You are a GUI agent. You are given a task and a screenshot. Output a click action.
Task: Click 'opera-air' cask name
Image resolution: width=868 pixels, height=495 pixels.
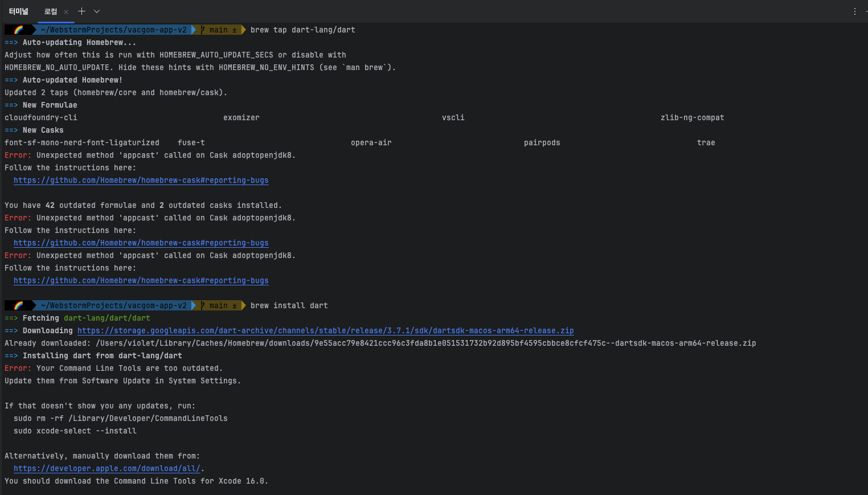(371, 143)
